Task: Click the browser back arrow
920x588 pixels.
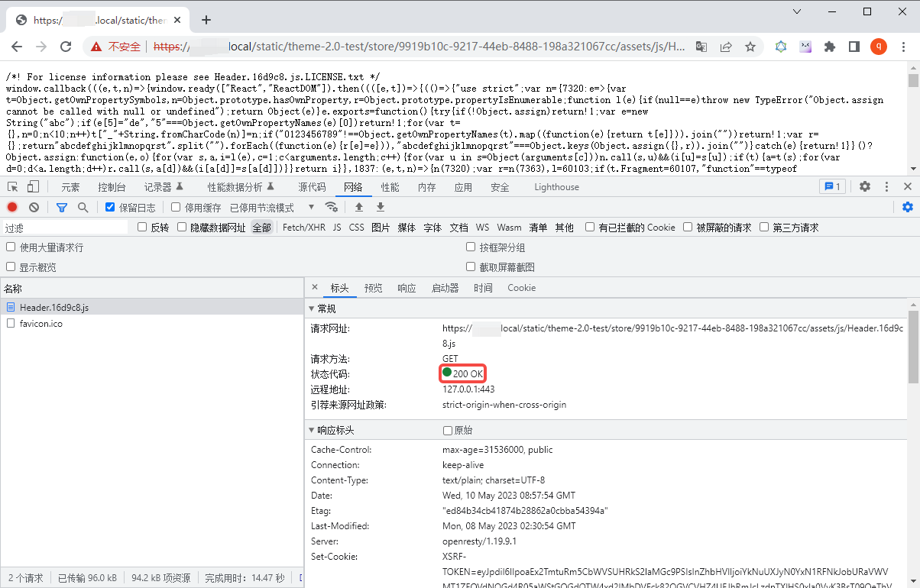Action: (x=17, y=47)
